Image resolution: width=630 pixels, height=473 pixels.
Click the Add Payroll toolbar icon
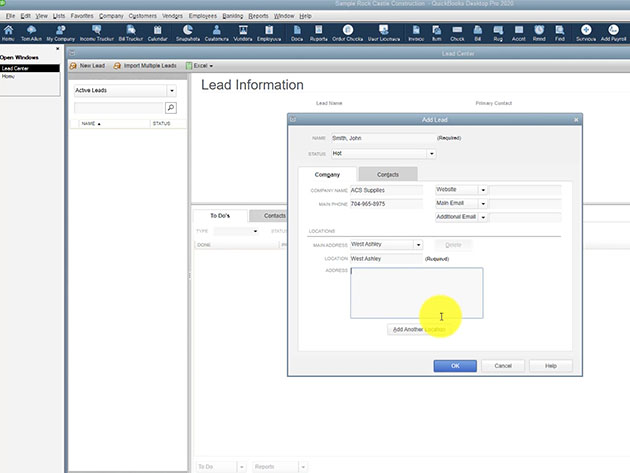click(614, 33)
